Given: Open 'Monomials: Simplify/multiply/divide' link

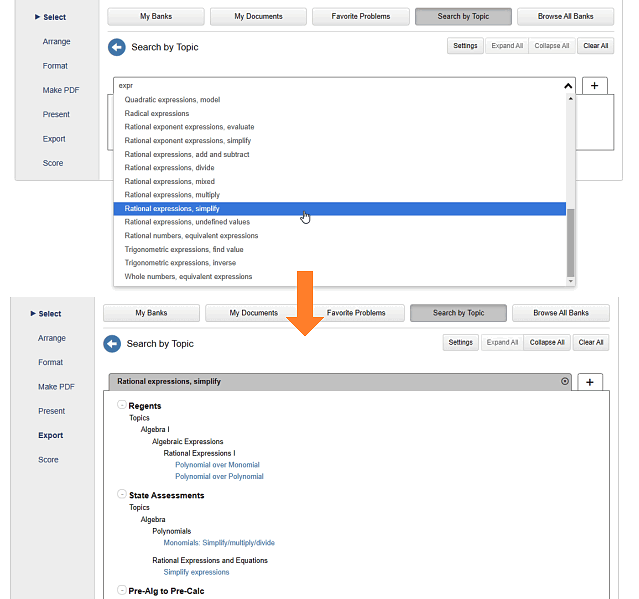Looking at the screenshot, I should coord(219,543).
